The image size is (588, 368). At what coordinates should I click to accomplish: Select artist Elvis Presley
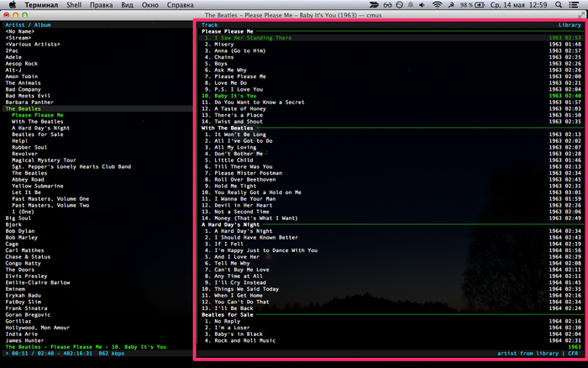[x=26, y=276]
